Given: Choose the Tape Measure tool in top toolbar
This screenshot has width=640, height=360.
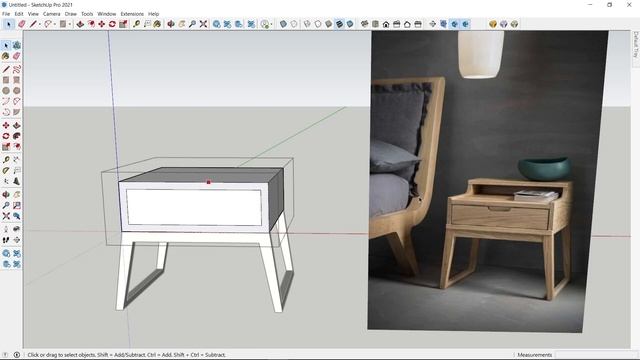Looking at the screenshot, I should (137, 24).
